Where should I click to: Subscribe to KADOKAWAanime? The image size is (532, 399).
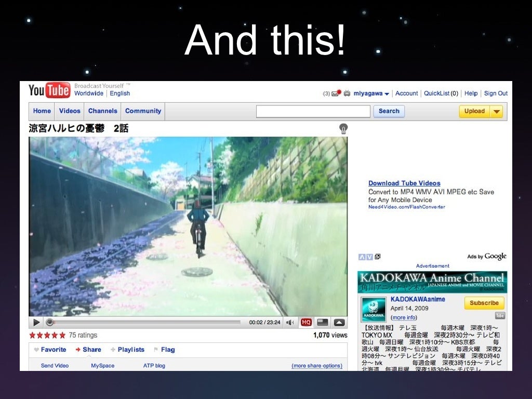pyautogui.click(x=484, y=303)
